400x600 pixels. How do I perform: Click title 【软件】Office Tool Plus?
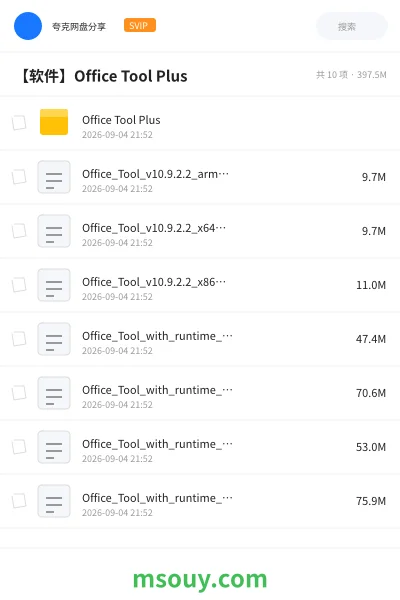point(103,76)
